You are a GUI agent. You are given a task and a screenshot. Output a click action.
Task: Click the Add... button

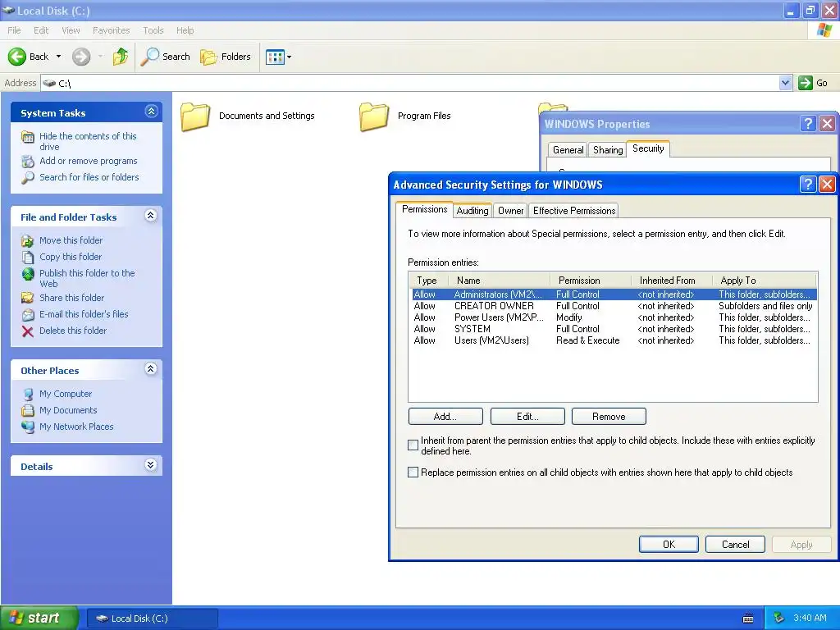tap(445, 416)
